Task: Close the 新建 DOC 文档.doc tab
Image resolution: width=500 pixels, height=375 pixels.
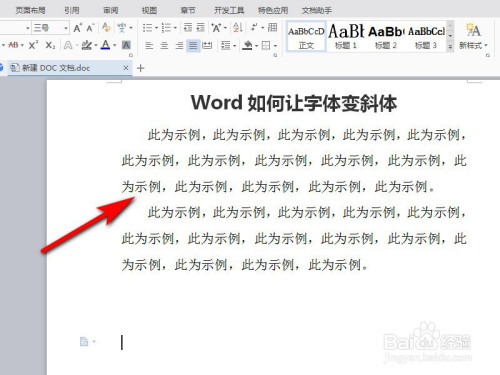Action: (x=126, y=68)
